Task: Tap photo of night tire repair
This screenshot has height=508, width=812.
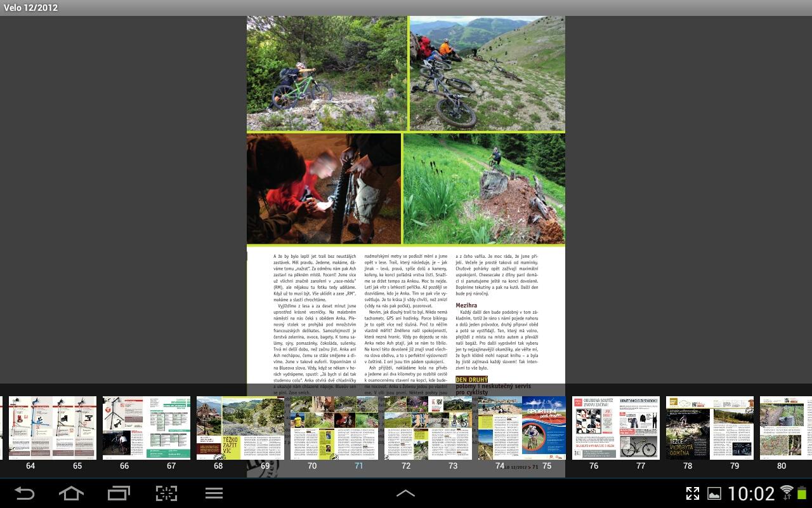Action: click(324, 189)
